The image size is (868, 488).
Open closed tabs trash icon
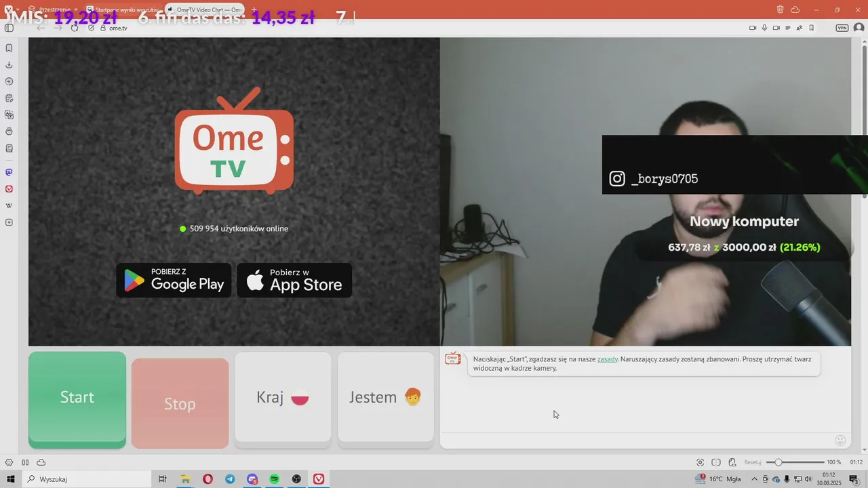pyautogui.click(x=781, y=9)
